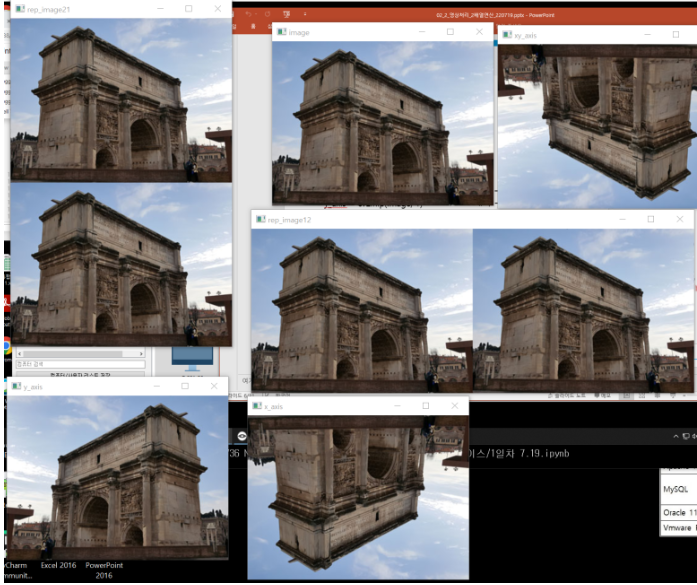Screen dimensions: 697x585
Task: Click the upside-down image in x_axis window
Action: coord(358,498)
